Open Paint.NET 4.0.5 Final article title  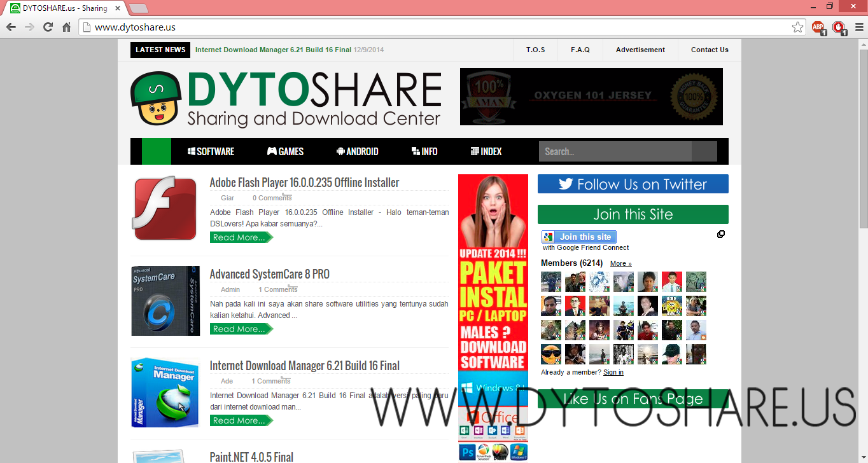pyautogui.click(x=251, y=457)
